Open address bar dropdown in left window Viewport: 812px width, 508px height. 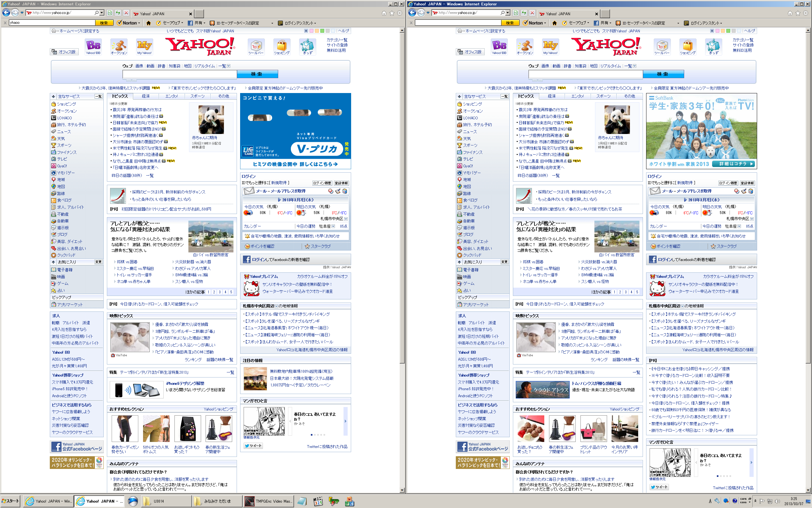click(x=102, y=13)
